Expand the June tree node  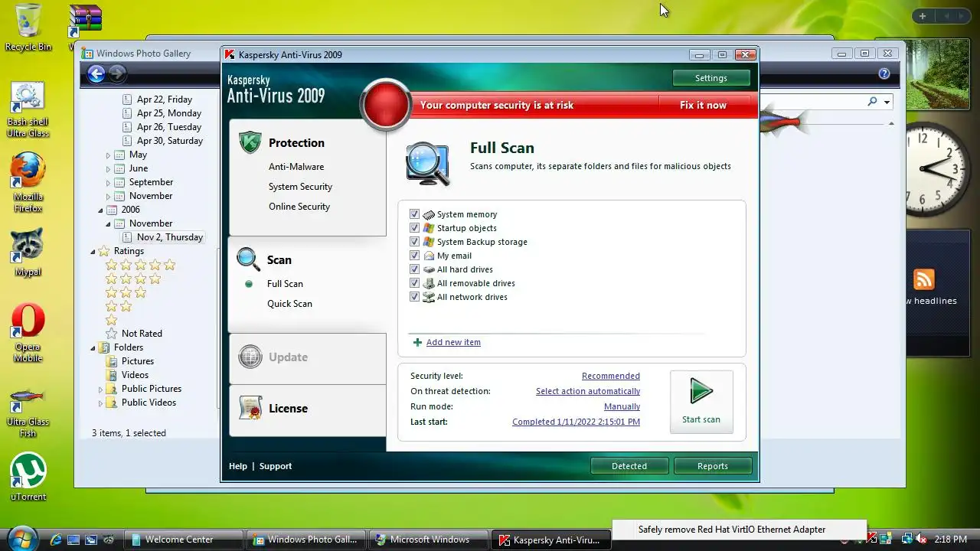tap(108, 168)
